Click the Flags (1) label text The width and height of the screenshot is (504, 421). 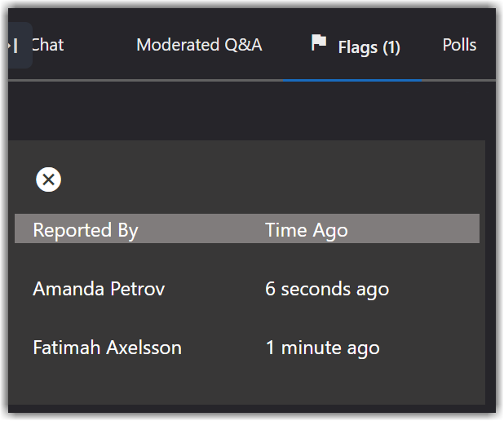tap(369, 47)
